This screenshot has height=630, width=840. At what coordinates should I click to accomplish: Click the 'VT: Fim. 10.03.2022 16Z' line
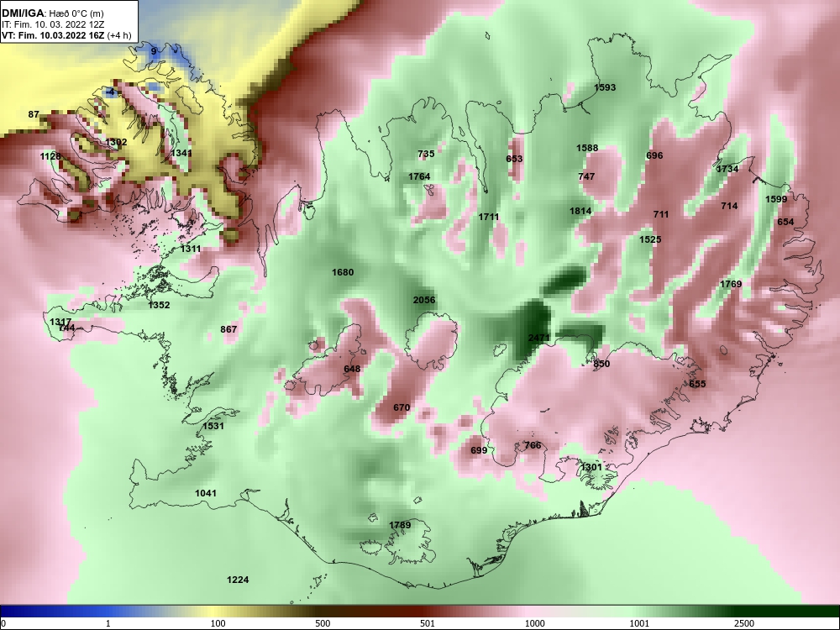tap(55, 35)
